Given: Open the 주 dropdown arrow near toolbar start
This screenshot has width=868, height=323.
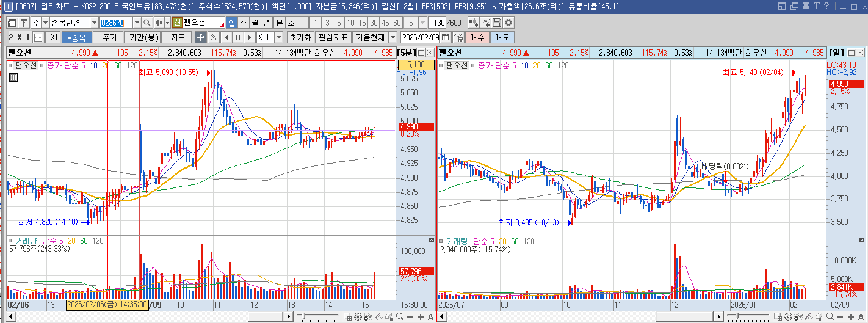Looking at the screenshot, I should coord(45,23).
